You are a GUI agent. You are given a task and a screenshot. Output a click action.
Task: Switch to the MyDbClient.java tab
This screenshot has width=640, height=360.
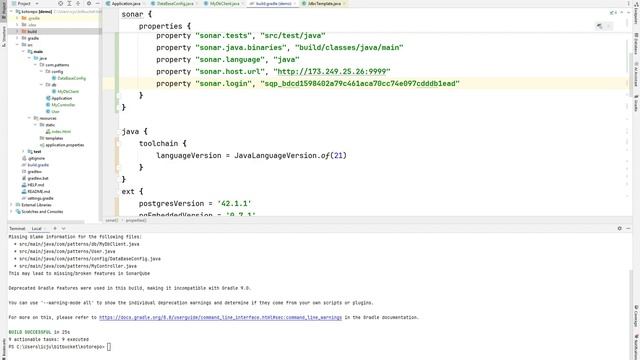[x=224, y=3]
